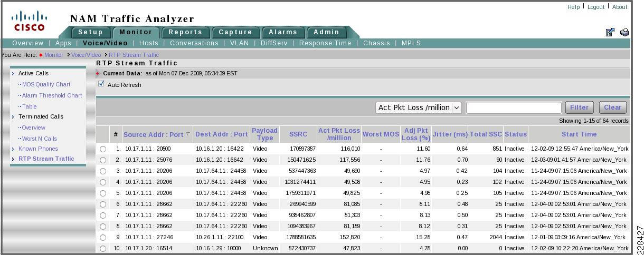Select radio button for row 6
644x255 pixels.
[103, 204]
